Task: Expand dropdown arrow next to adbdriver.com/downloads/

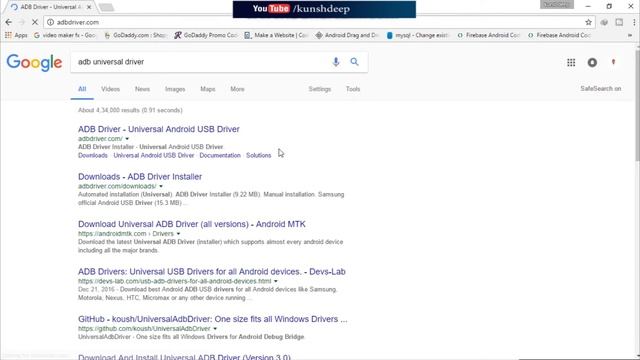Action: [x=161, y=187]
